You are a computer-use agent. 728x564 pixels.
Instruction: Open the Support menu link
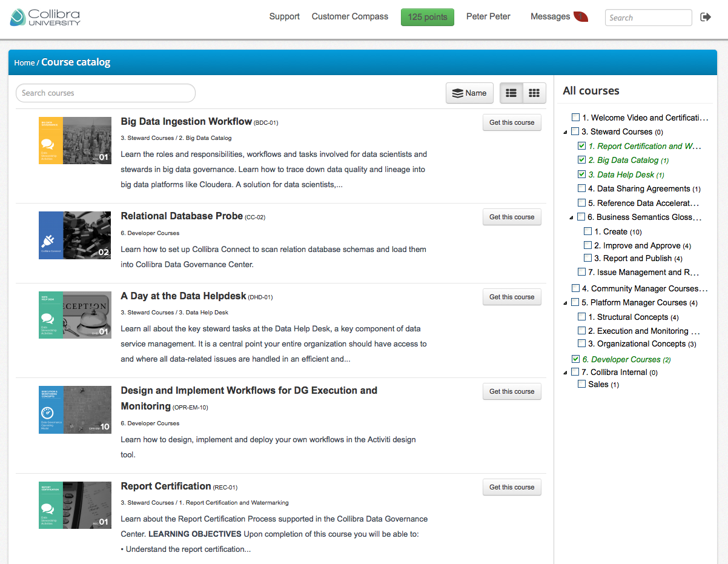tap(285, 16)
